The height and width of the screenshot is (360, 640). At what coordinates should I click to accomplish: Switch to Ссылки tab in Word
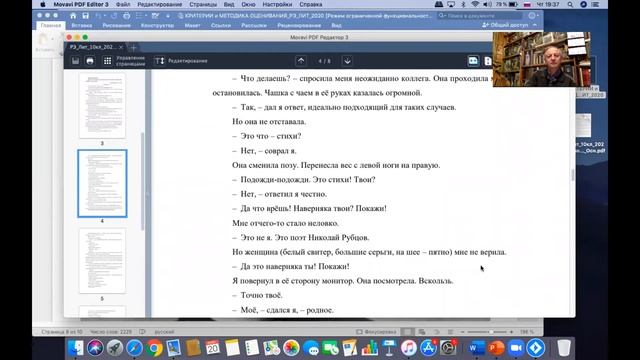coord(221,25)
